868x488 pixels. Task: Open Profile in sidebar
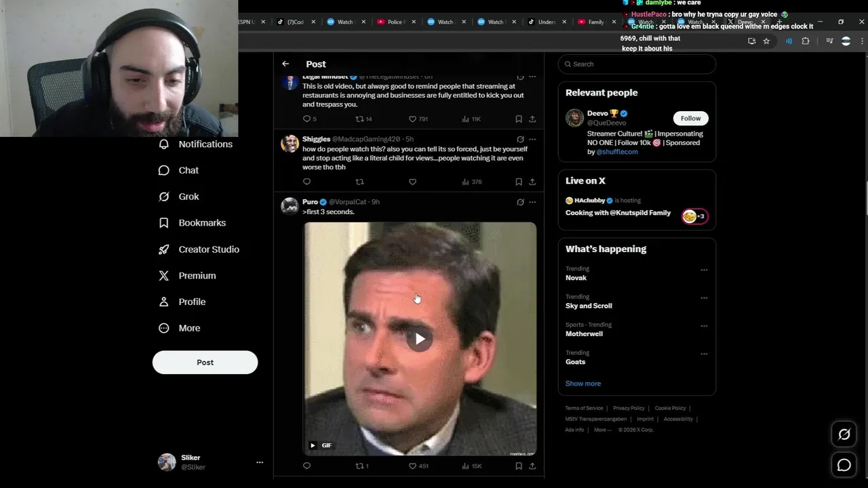point(182,302)
